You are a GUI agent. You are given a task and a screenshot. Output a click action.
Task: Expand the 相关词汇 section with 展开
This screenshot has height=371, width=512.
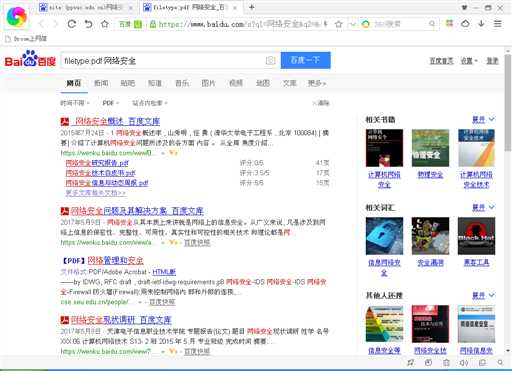[x=483, y=207]
